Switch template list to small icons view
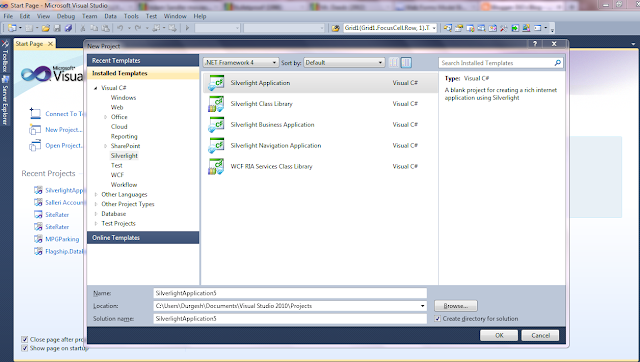640x362 pixels. (x=394, y=62)
